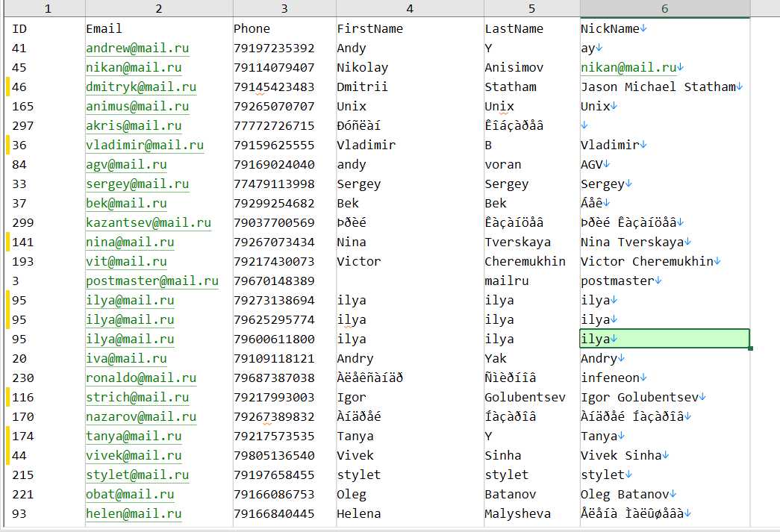
Task: Open ronaldo@mail.ru email link
Action: pyautogui.click(x=141, y=378)
